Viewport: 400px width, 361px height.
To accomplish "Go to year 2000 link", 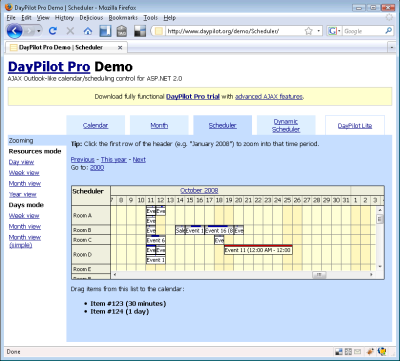I will (97, 168).
